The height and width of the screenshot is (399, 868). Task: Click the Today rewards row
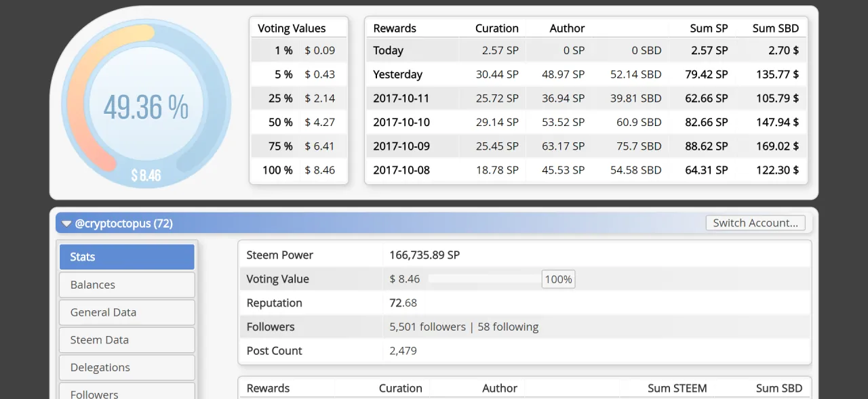pos(586,50)
